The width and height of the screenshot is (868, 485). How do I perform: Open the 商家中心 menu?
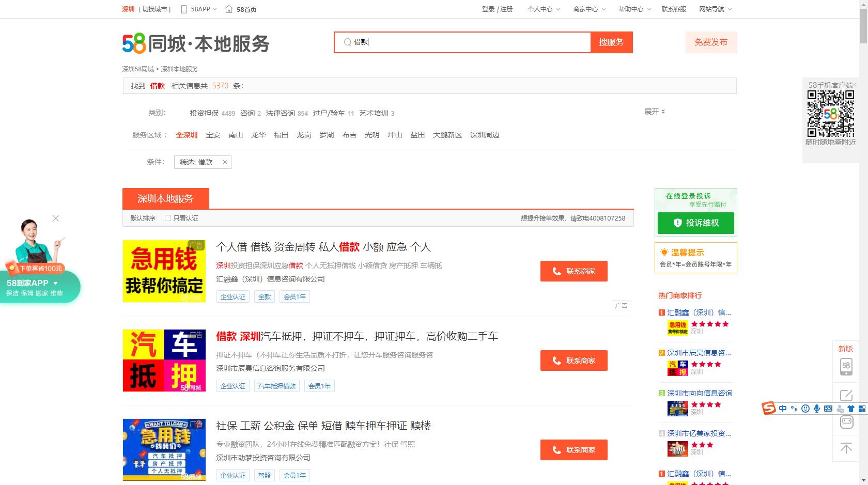(x=584, y=9)
